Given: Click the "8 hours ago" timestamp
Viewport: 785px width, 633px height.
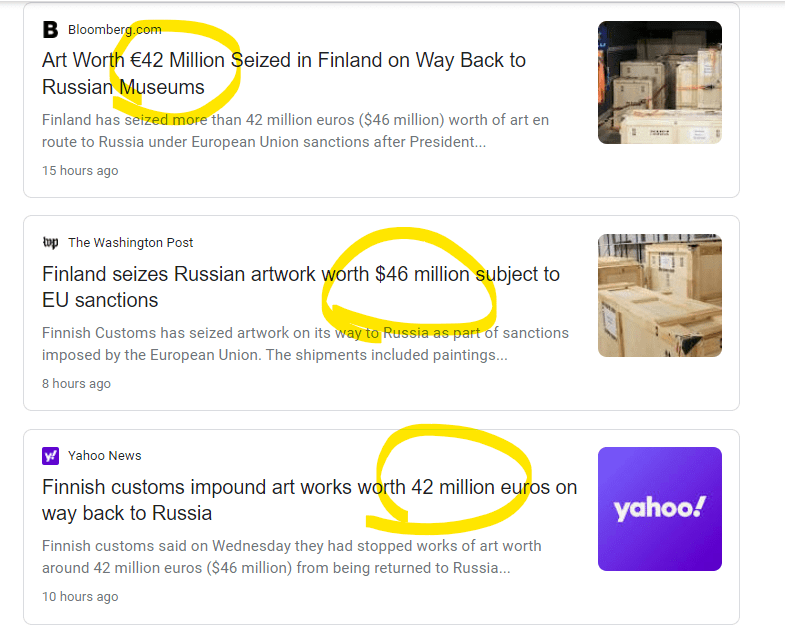Looking at the screenshot, I should pos(76,384).
